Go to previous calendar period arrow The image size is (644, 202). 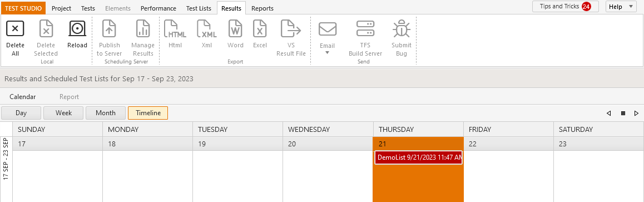[x=608, y=114]
